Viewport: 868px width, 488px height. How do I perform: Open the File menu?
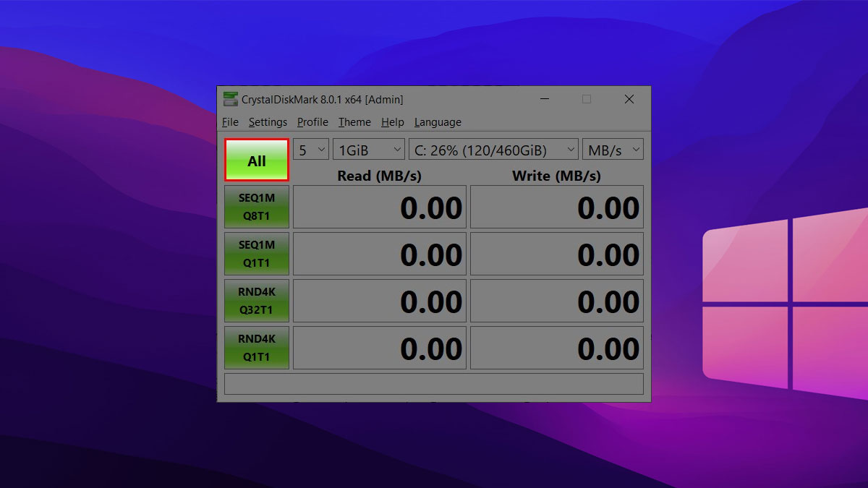[x=230, y=122]
